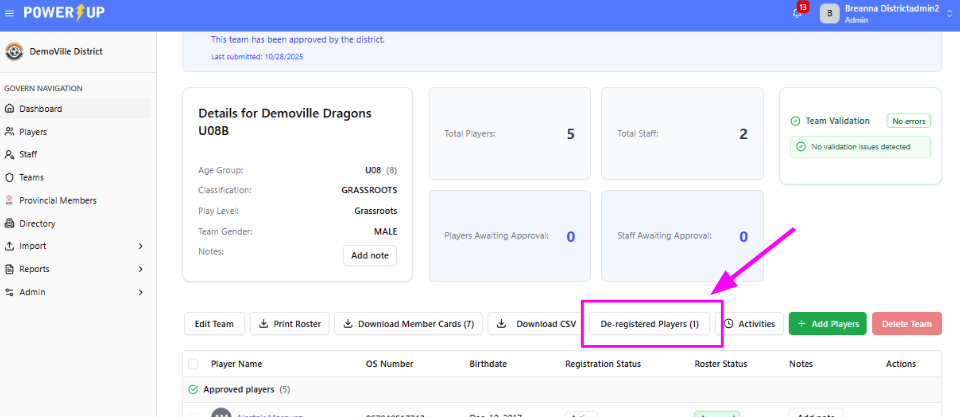This screenshot has width=960, height=417.
Task: Click the Birthdate column header
Action: (x=488, y=364)
